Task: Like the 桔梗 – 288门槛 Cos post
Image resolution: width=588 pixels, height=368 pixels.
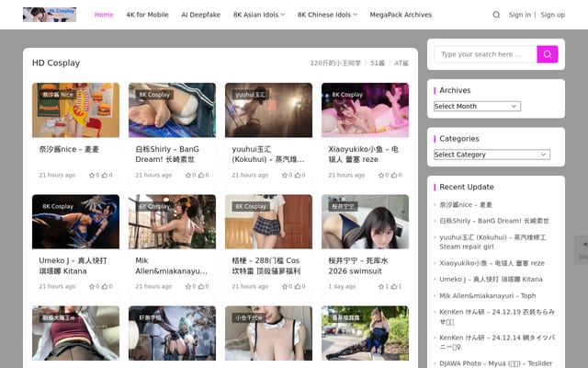Action: point(300,286)
